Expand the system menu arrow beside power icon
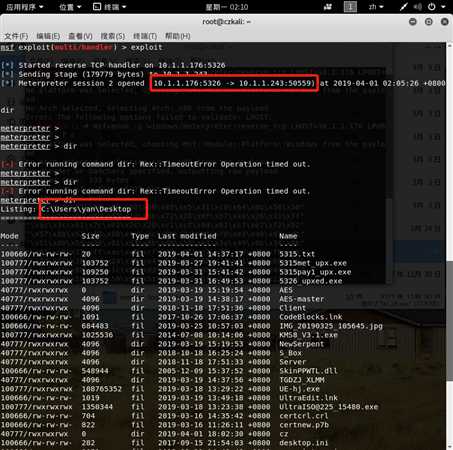The height and width of the screenshot is (450, 453). tap(443, 7)
